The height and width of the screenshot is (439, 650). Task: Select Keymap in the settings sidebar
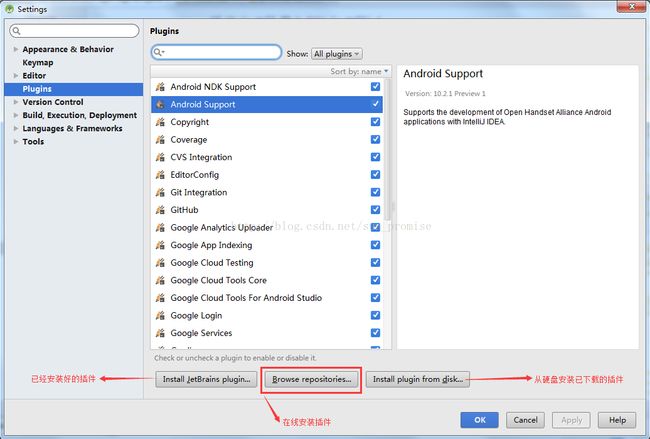coord(38,62)
